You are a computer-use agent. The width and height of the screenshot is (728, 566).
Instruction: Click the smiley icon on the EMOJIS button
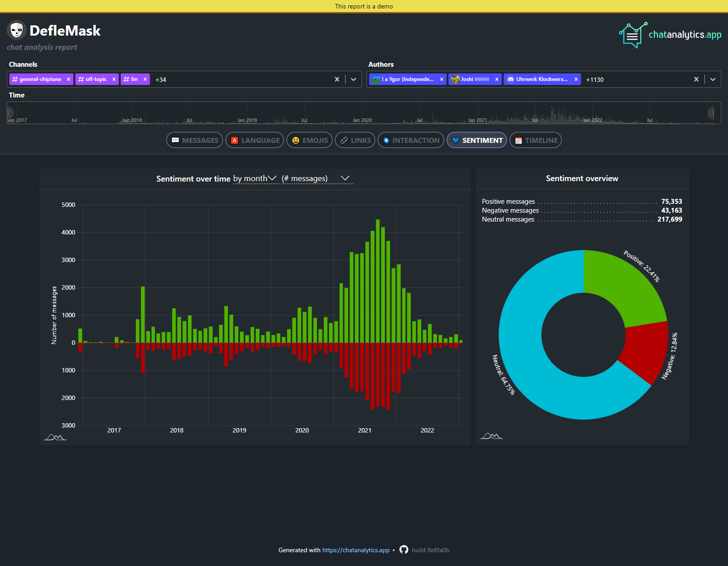click(295, 140)
